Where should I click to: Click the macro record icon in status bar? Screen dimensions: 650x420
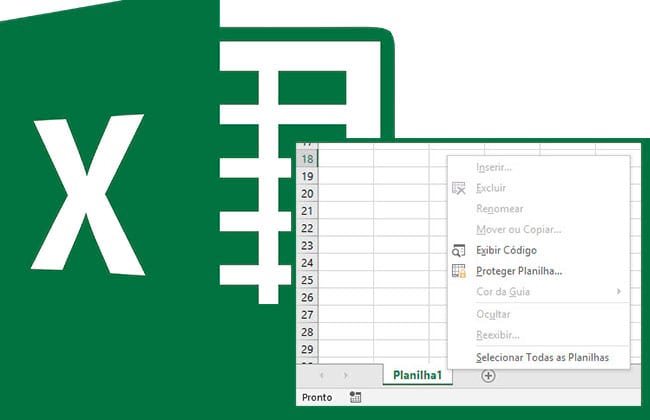tap(355, 397)
